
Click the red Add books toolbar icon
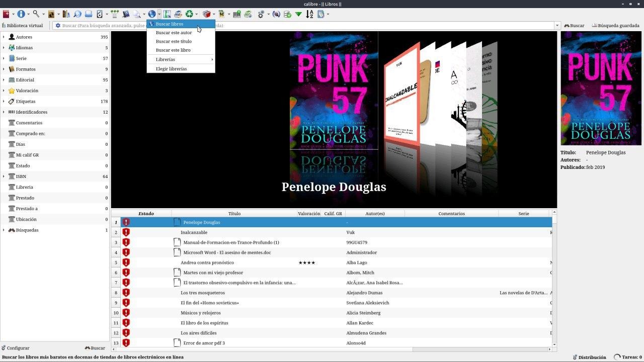click(x=6, y=14)
